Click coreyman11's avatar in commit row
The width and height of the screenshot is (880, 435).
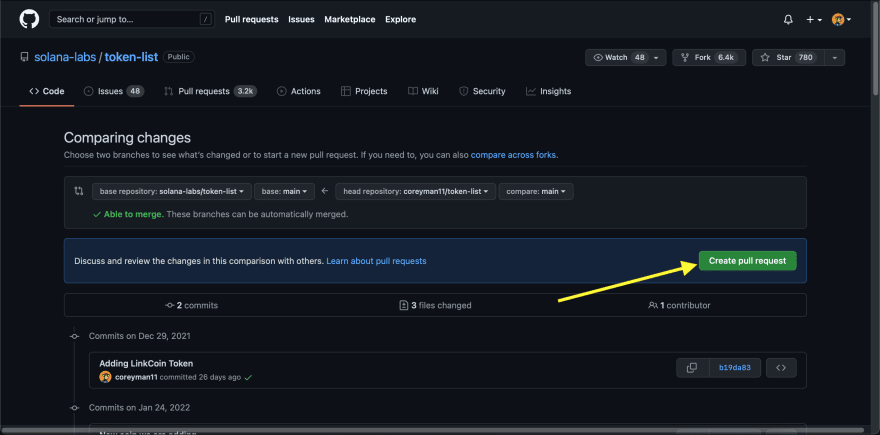(x=106, y=377)
